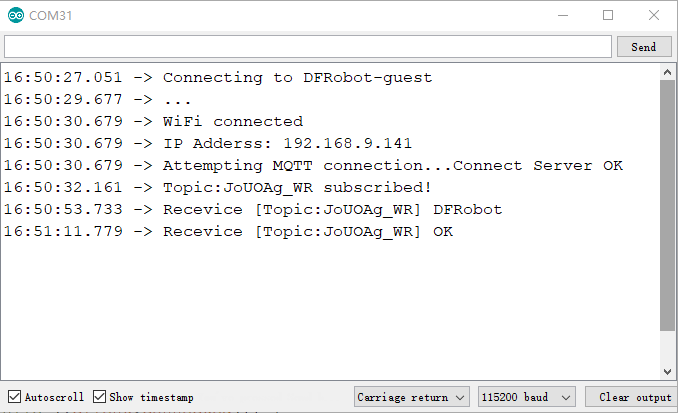Click the Arduino logo icon in title bar
678x413 pixels.
click(x=16, y=16)
